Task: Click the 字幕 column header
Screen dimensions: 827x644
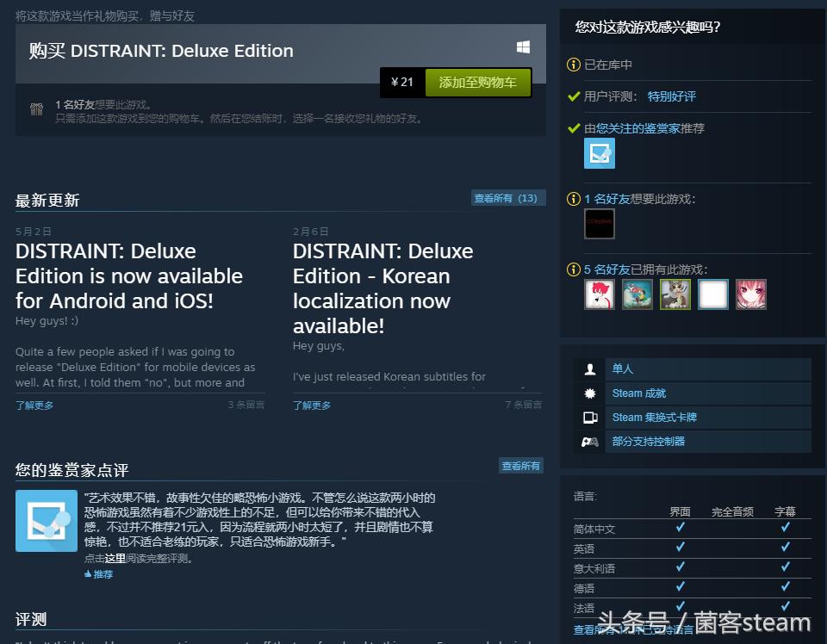Action: [x=785, y=511]
